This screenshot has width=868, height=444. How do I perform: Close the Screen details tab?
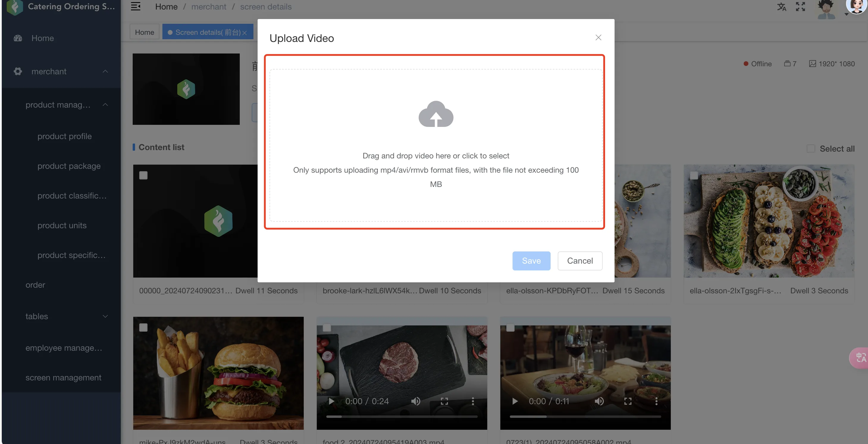(x=245, y=33)
